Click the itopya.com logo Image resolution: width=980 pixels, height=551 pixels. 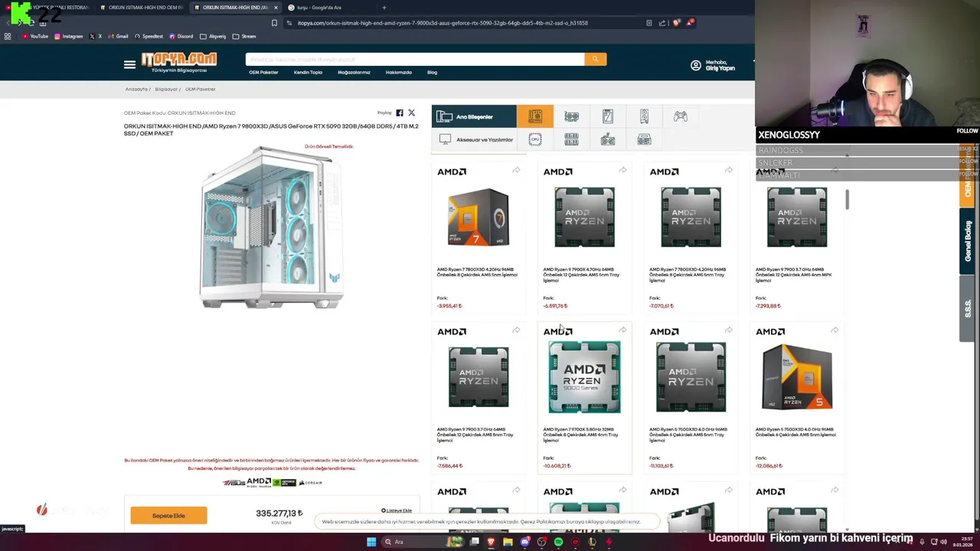point(179,60)
